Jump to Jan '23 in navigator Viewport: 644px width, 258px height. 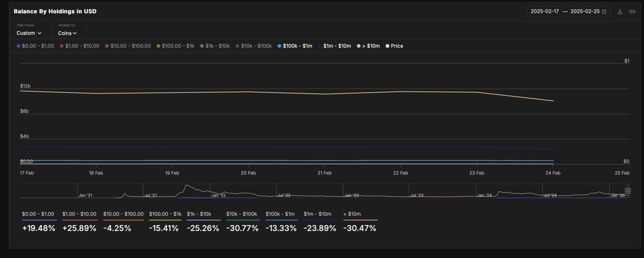coord(352,195)
